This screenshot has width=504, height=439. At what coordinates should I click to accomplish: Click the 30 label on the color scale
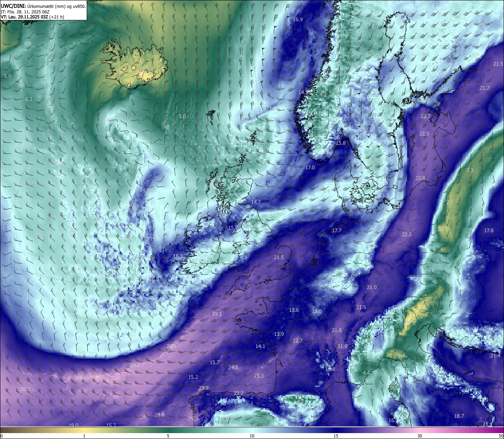pos(420,436)
